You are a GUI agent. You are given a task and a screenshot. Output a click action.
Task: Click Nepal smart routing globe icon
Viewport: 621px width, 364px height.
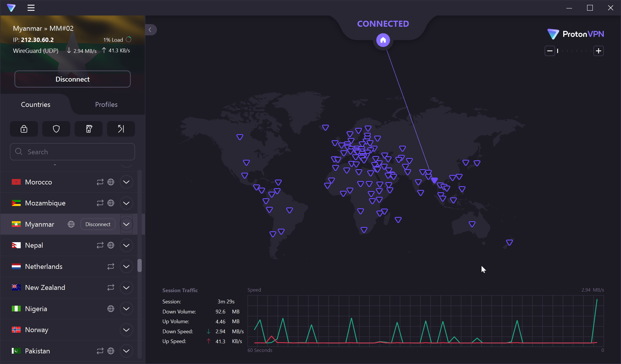click(x=111, y=245)
